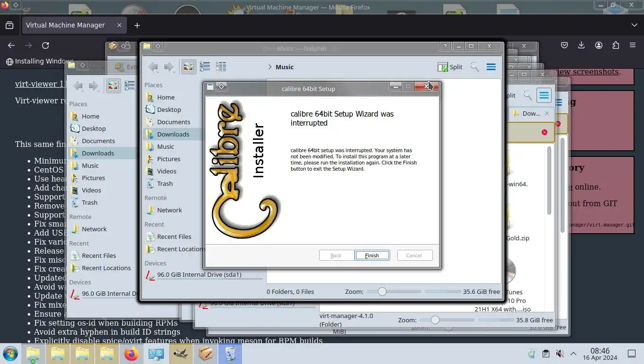This screenshot has width=644, height=364.
Task: Switch Music Dolphin window to Icons view
Action: [x=189, y=67]
